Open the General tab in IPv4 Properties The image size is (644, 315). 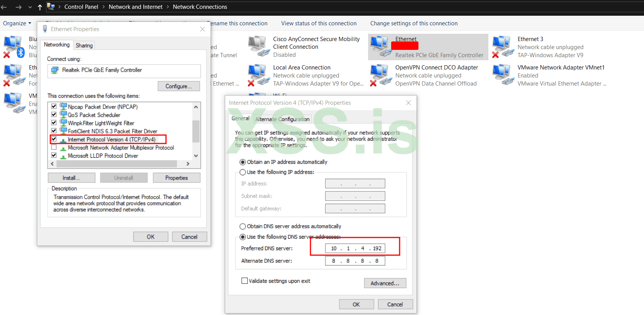pyautogui.click(x=241, y=119)
